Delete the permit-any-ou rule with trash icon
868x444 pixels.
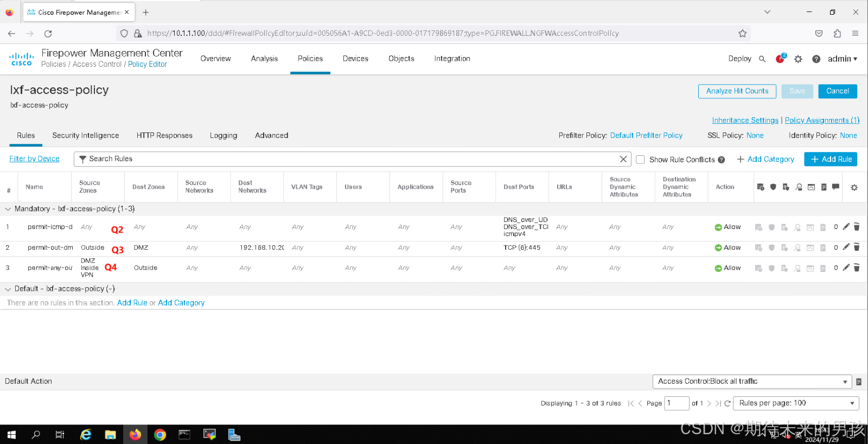[x=857, y=268]
